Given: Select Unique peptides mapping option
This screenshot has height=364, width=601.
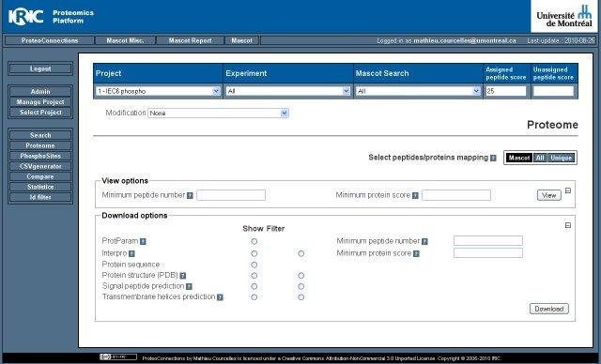Looking at the screenshot, I should point(562,158).
